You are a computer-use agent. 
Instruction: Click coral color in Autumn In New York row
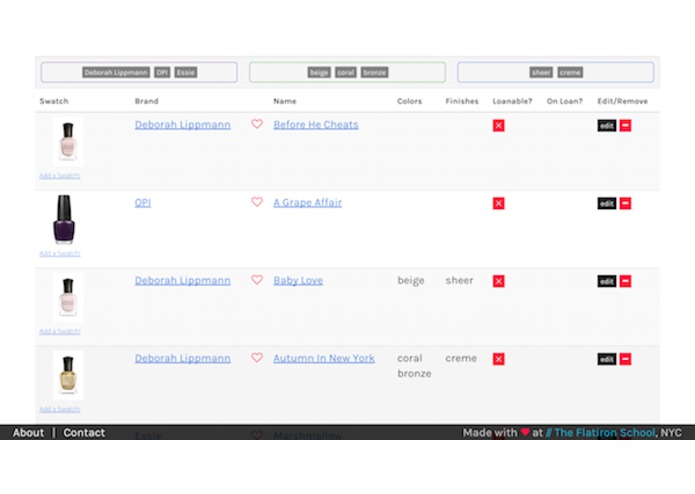(x=410, y=358)
